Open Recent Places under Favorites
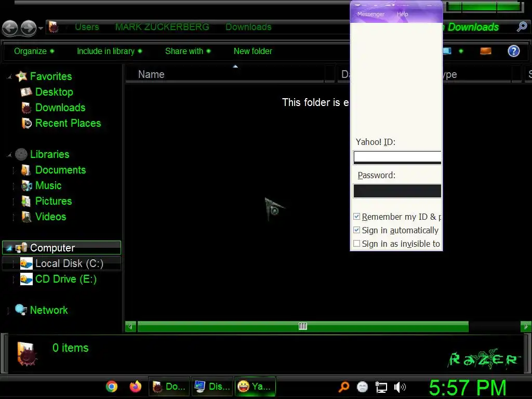532x399 pixels. coord(68,123)
